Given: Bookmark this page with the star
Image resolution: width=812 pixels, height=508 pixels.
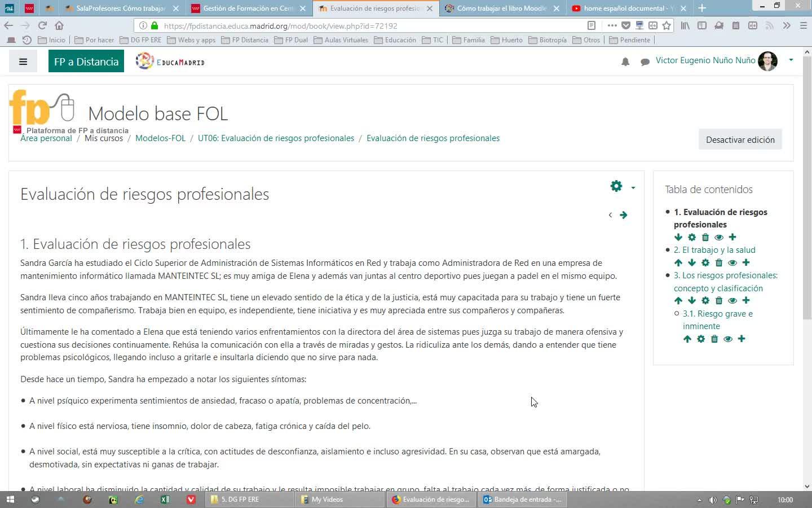Looking at the screenshot, I should 667,25.
